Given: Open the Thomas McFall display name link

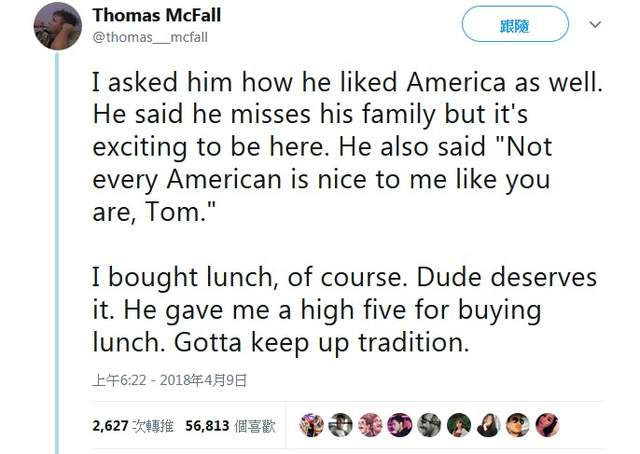Looking at the screenshot, I should pyautogui.click(x=156, y=15).
